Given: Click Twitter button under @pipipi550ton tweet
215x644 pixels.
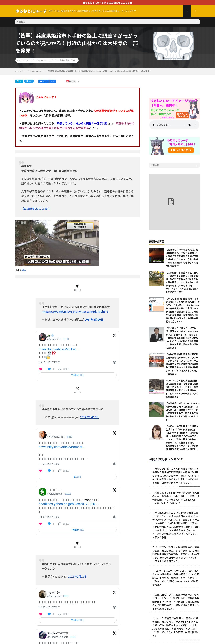Looking at the screenshot, I should [77, 530].
